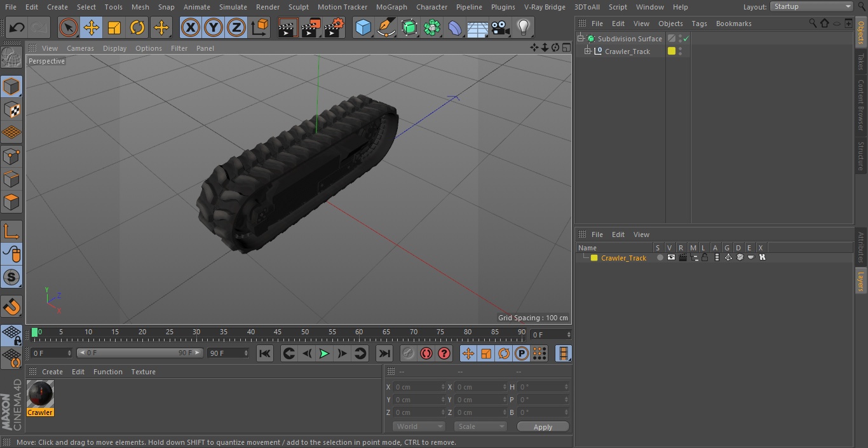Go to start of animation
This screenshot has width=868, height=448.
pos(265,353)
